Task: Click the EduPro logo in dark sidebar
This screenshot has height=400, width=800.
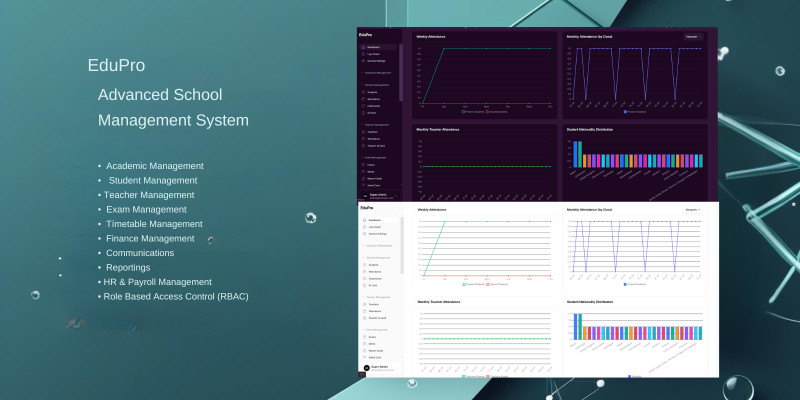Action: pos(367,34)
